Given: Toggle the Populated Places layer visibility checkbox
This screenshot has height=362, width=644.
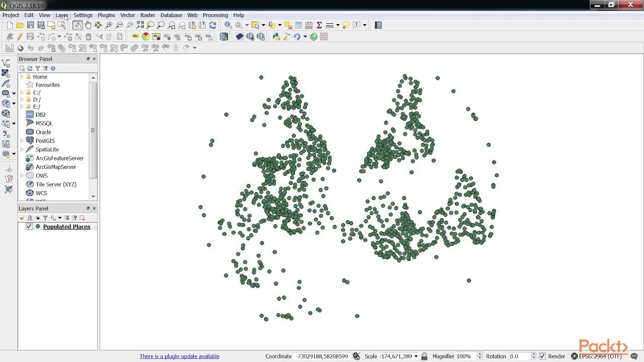Looking at the screenshot, I should coord(29,227).
